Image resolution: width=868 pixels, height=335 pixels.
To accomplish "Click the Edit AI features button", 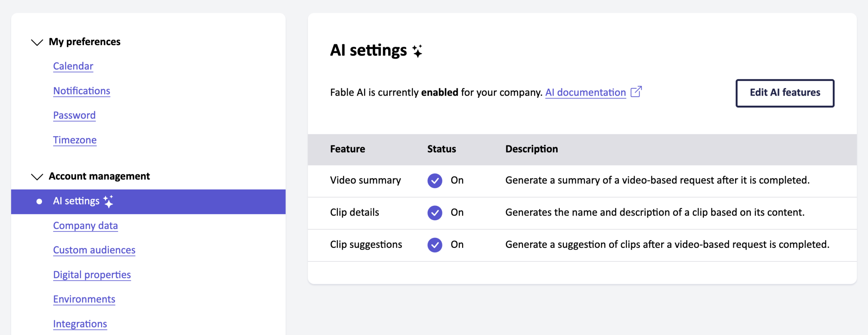I will [785, 93].
